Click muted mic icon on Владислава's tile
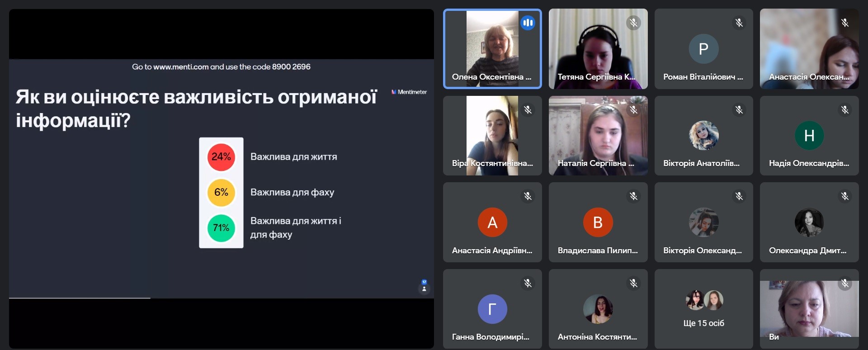Screen dimensions: 868x350 click(x=633, y=196)
